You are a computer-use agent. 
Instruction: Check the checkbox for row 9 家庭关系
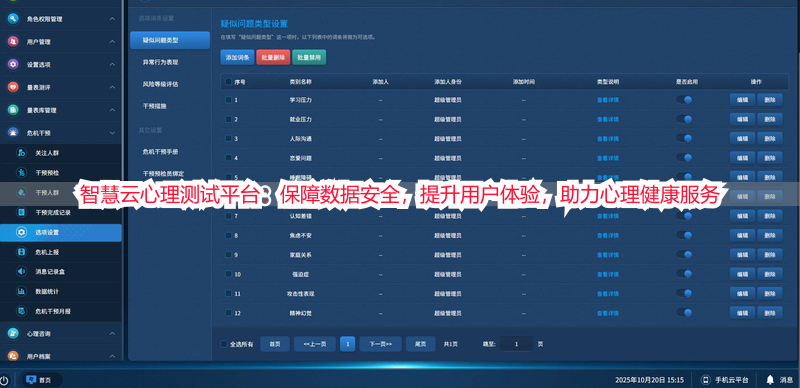228,255
